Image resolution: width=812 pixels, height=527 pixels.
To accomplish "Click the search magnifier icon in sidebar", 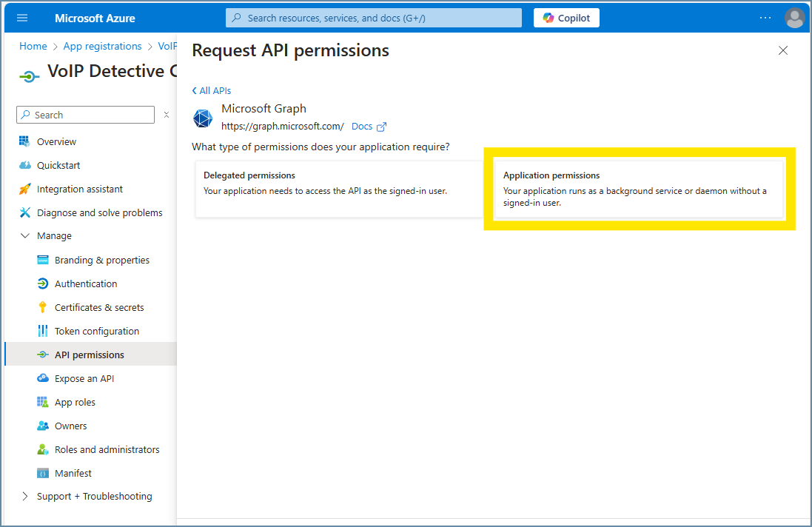I will (x=25, y=115).
